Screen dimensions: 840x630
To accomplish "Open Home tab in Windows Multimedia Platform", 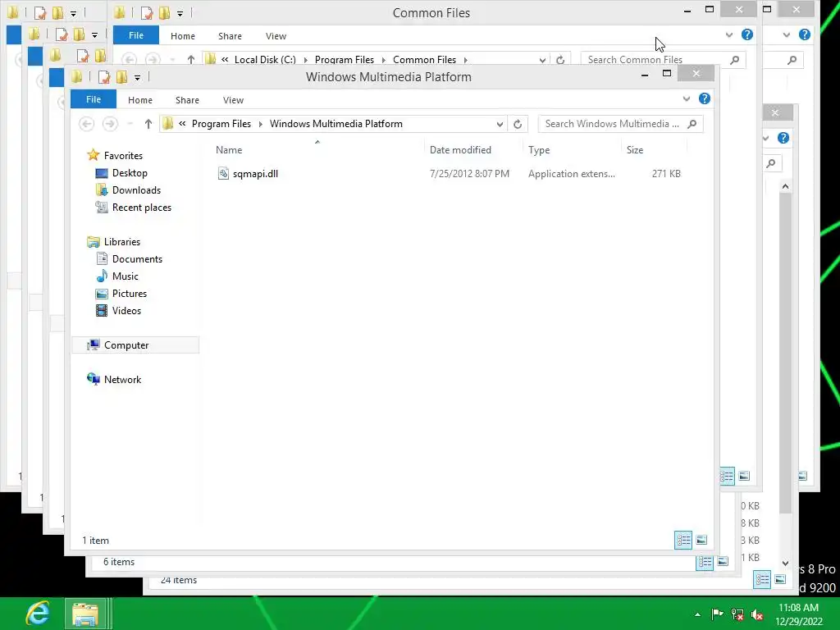I will point(139,99).
